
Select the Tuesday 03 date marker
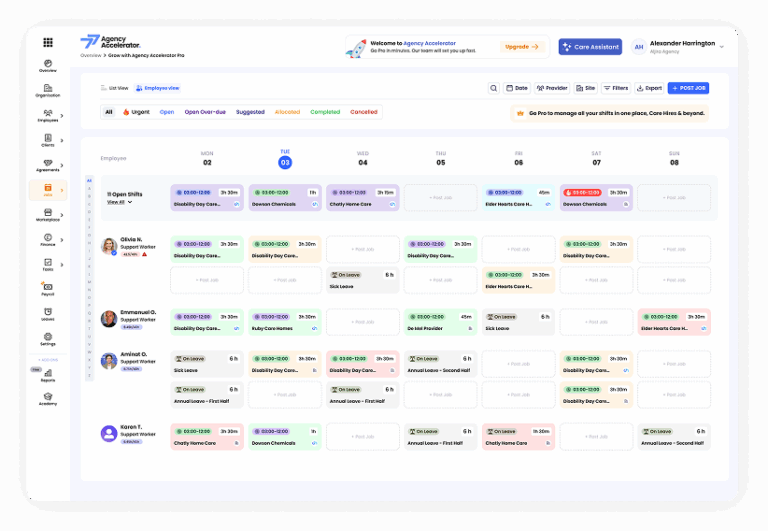tap(285, 161)
